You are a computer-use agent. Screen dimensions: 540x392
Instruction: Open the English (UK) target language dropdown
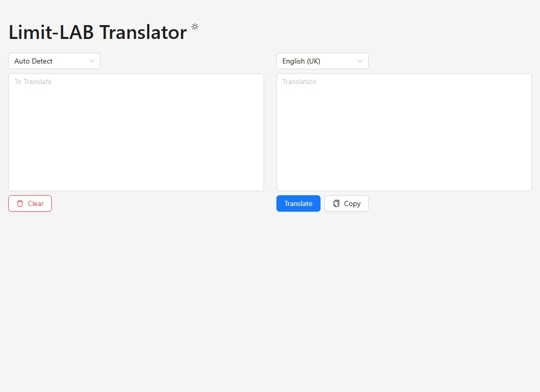click(x=323, y=61)
